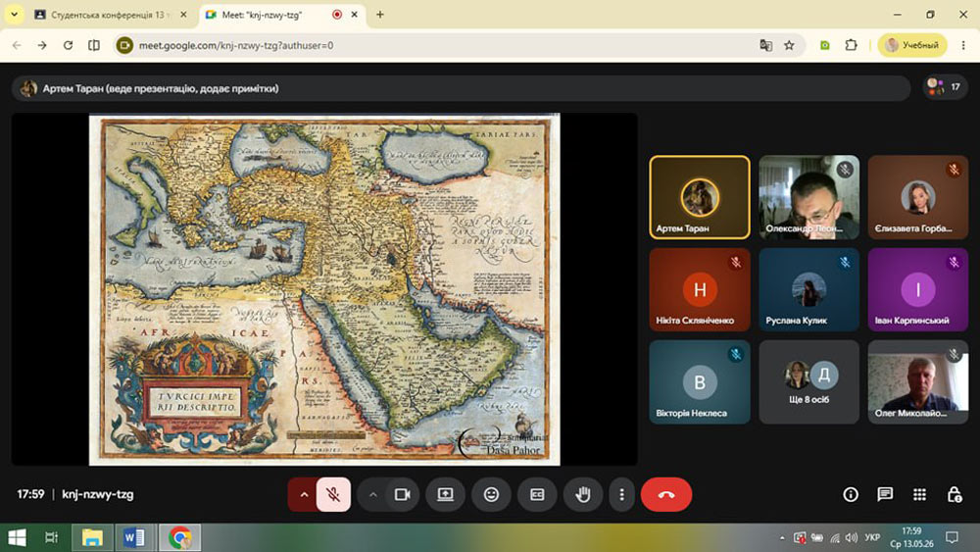The image size is (980, 552).
Task: Open more options three-dot menu in call bar
Action: click(621, 494)
